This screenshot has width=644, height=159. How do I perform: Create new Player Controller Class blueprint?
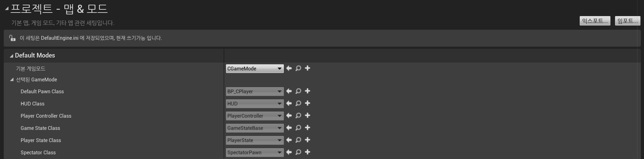point(307,115)
